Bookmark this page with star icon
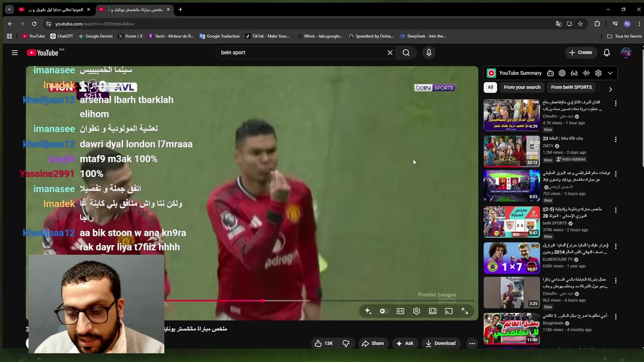Image resolution: width=644 pixels, height=362 pixels. (580, 24)
